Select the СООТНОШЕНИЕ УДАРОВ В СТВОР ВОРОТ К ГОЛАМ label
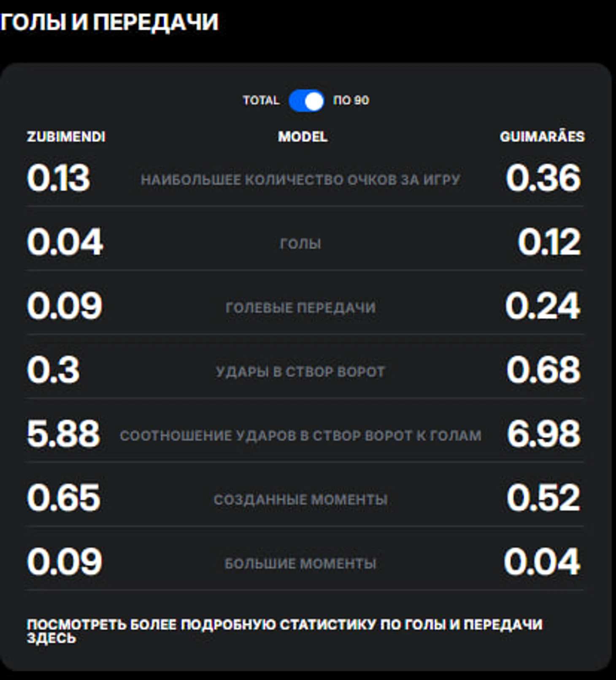616x680 pixels. (300, 436)
